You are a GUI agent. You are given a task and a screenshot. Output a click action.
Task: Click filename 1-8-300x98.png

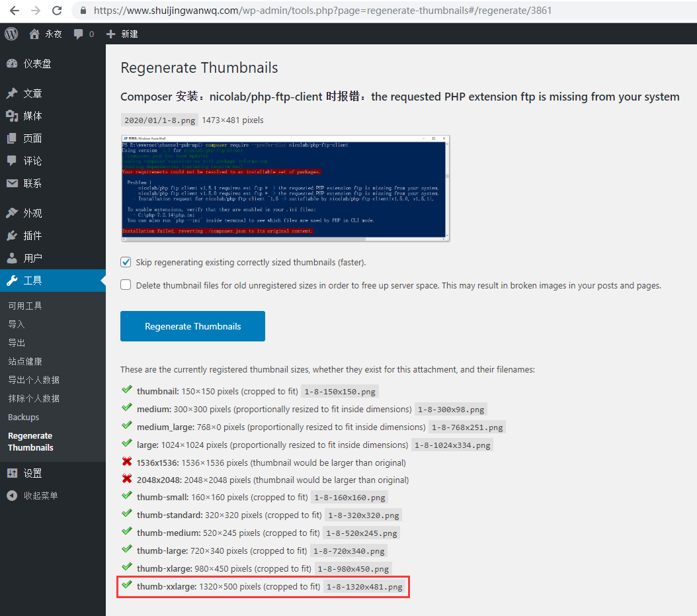pyautogui.click(x=451, y=409)
